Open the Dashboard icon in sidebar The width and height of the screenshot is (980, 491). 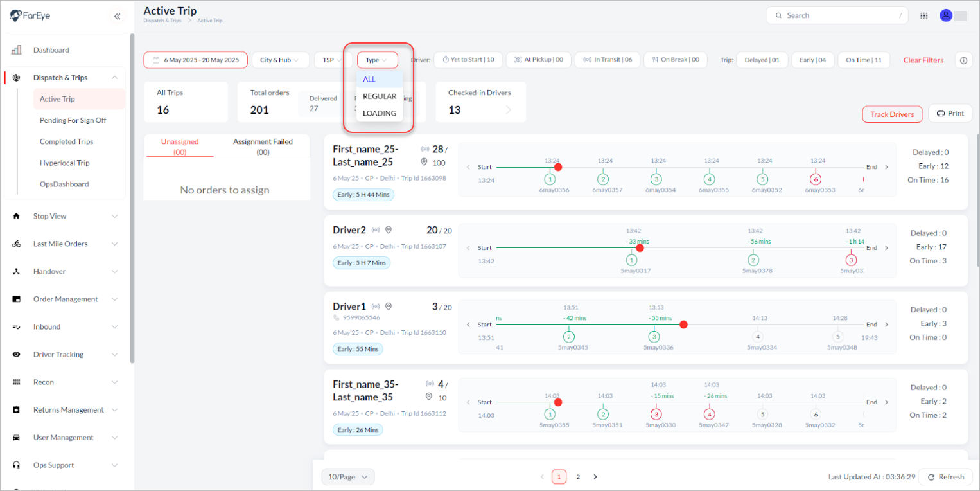17,50
